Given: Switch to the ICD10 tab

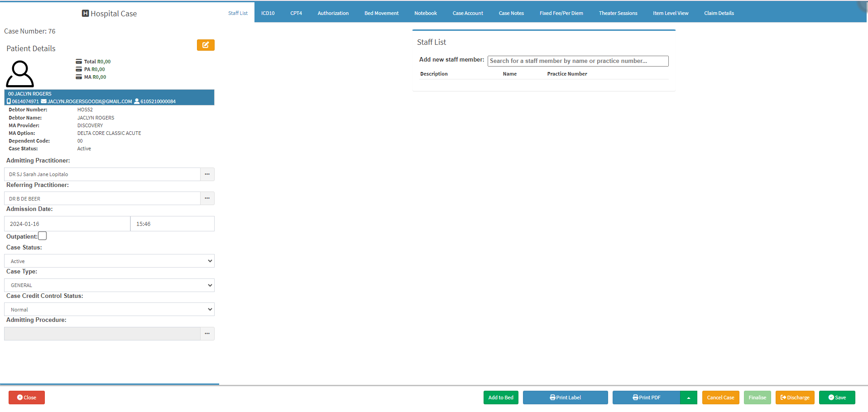Looking at the screenshot, I should pos(268,13).
